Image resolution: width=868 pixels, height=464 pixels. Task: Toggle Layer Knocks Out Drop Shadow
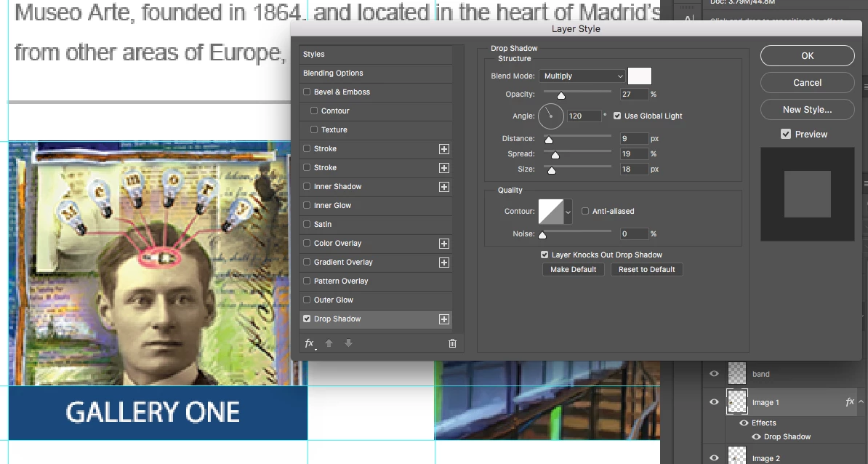coord(544,255)
